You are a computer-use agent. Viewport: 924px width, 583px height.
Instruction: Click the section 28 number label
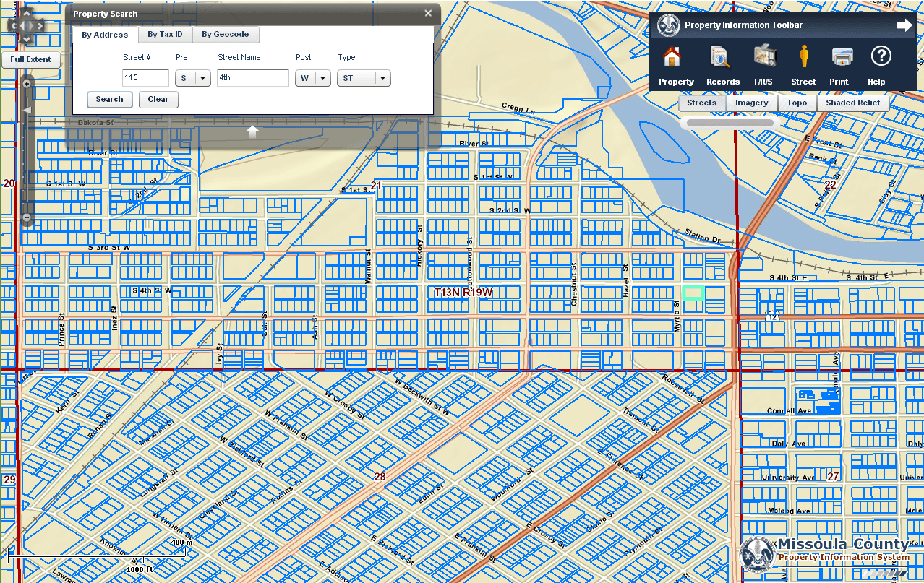tap(380, 477)
